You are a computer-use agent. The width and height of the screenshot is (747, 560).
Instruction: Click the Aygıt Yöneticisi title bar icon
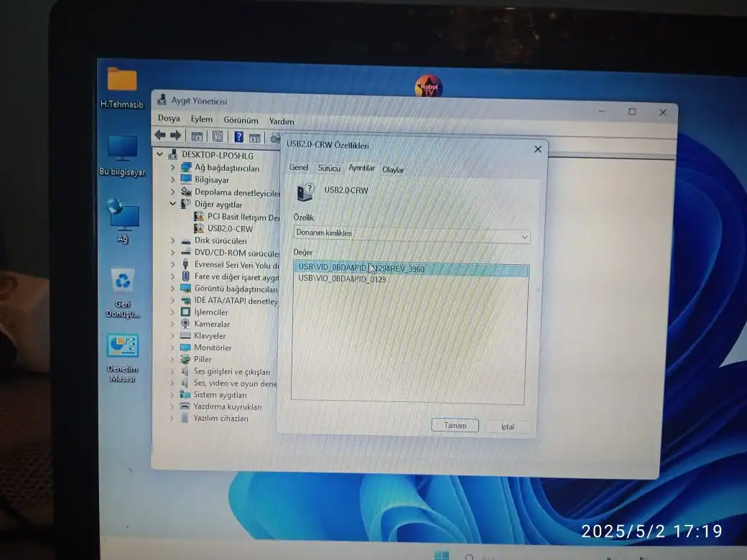pos(162,100)
